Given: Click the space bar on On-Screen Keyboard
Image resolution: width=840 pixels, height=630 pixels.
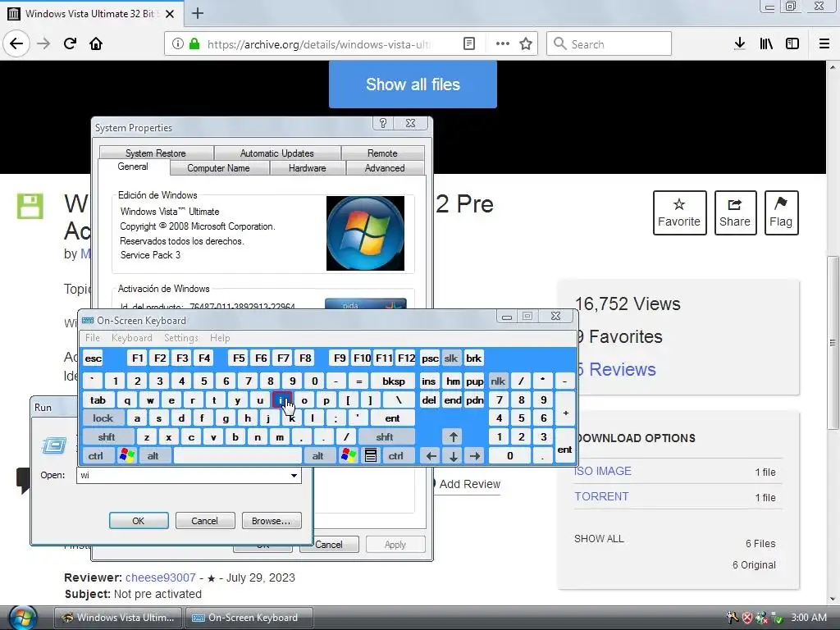Looking at the screenshot, I should 238,456.
